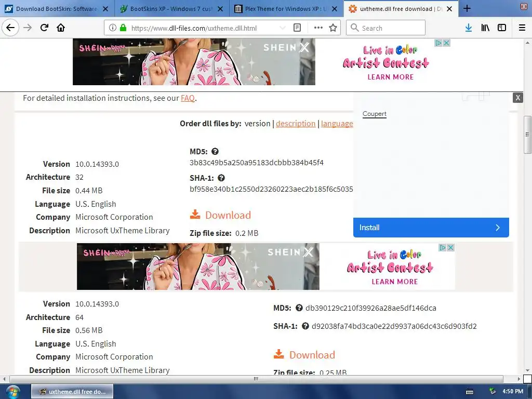The image size is (532, 399).
Task: Click the vertical scrollbar thumb
Action: (527, 135)
